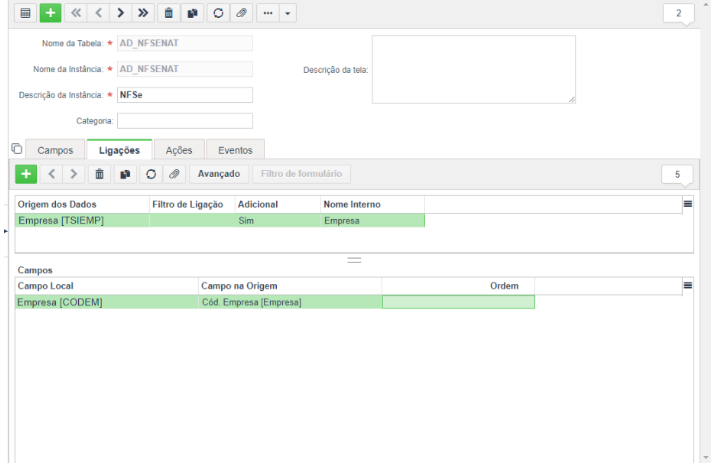Sort by Ordem column header
713x463 pixels.
coord(458,286)
